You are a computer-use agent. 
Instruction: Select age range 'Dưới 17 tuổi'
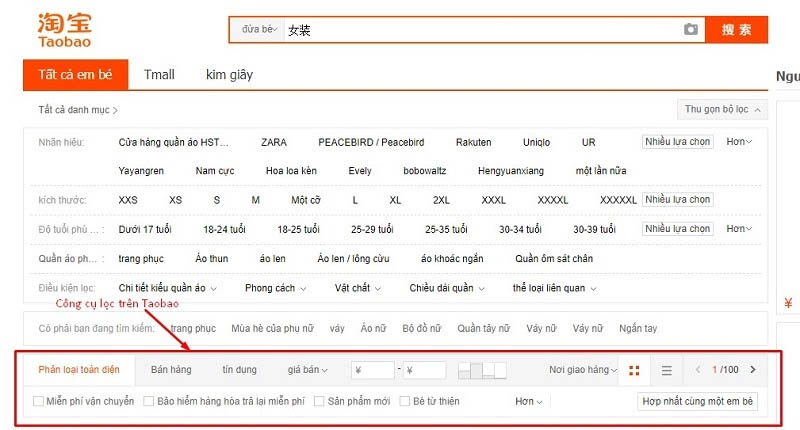(x=145, y=230)
